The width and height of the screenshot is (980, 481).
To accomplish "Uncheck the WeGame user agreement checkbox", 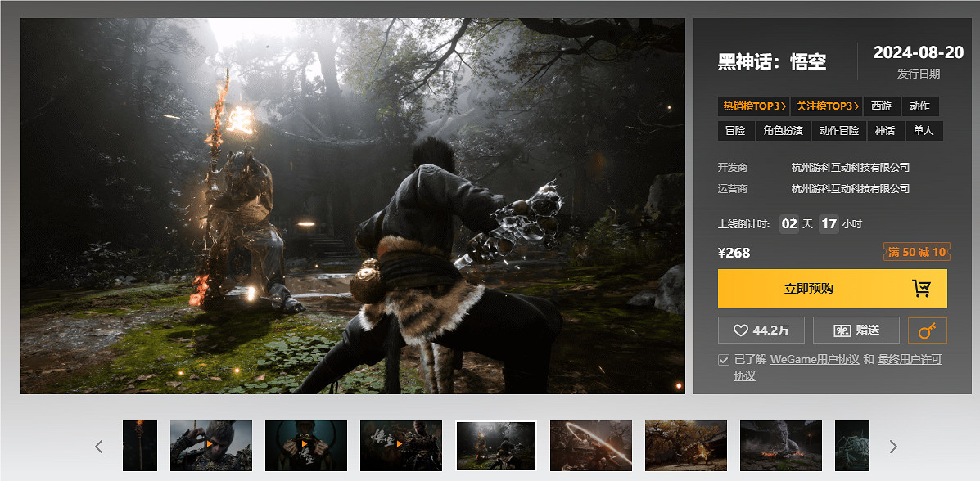I will click(x=724, y=360).
